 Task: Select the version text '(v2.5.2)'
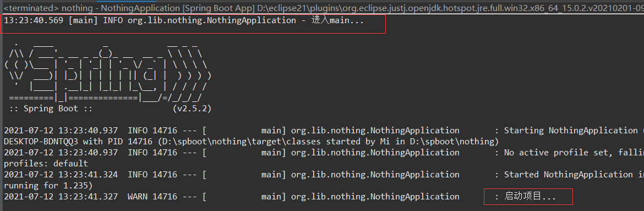(192, 109)
